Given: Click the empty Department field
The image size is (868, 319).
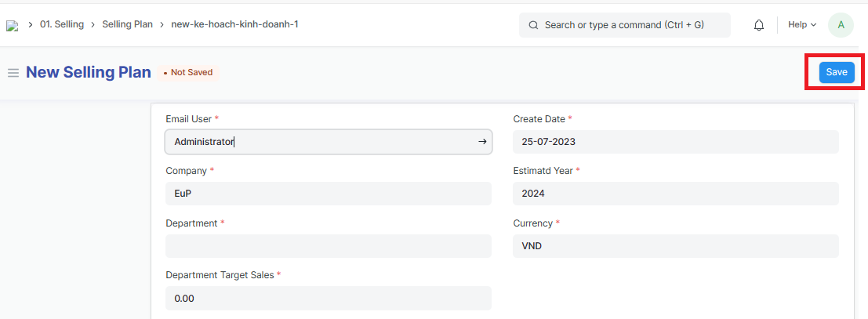Looking at the screenshot, I should [x=328, y=246].
